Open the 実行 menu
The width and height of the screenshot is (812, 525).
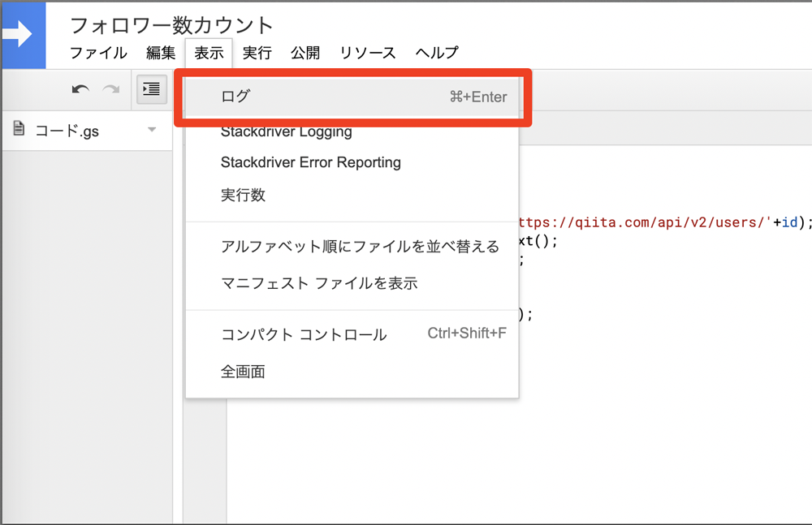257,53
